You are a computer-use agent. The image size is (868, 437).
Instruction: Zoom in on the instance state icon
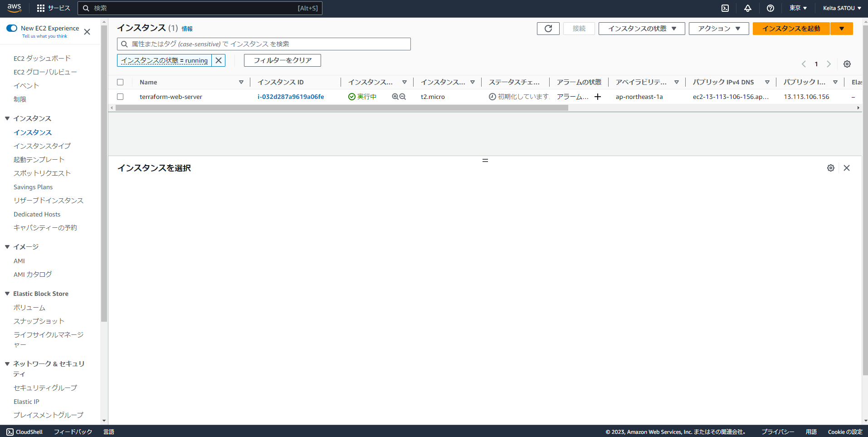[x=395, y=97]
